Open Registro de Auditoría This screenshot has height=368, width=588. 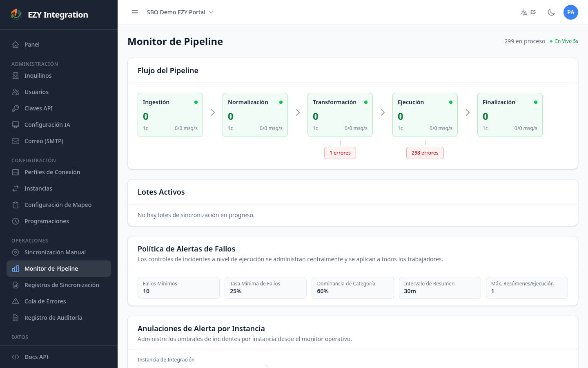click(x=59, y=318)
